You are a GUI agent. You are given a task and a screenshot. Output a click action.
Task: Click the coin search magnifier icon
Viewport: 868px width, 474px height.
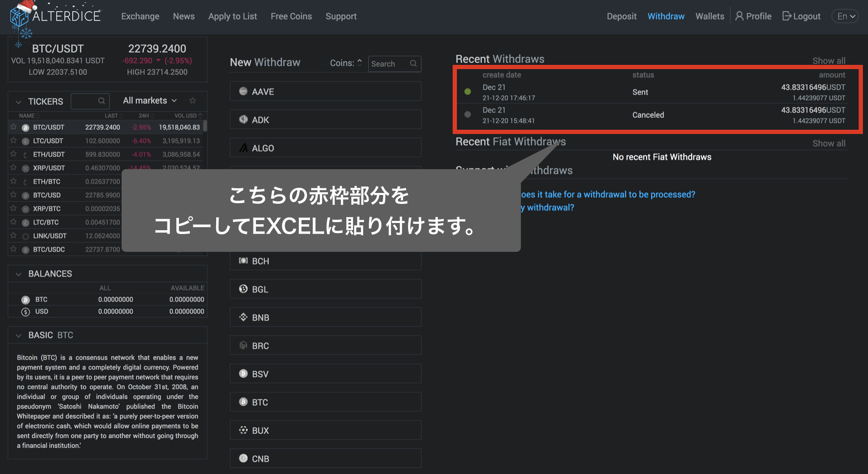413,63
